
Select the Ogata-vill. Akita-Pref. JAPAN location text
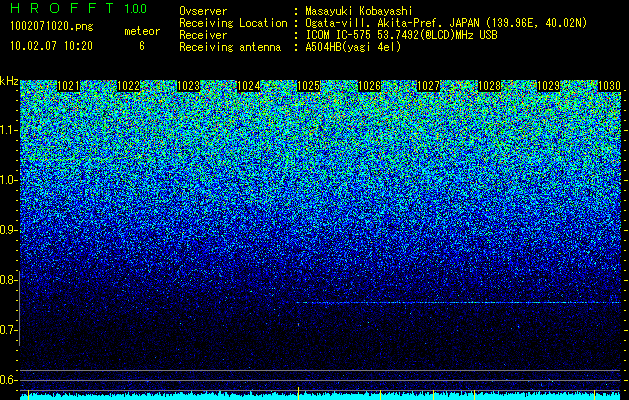pos(446,23)
